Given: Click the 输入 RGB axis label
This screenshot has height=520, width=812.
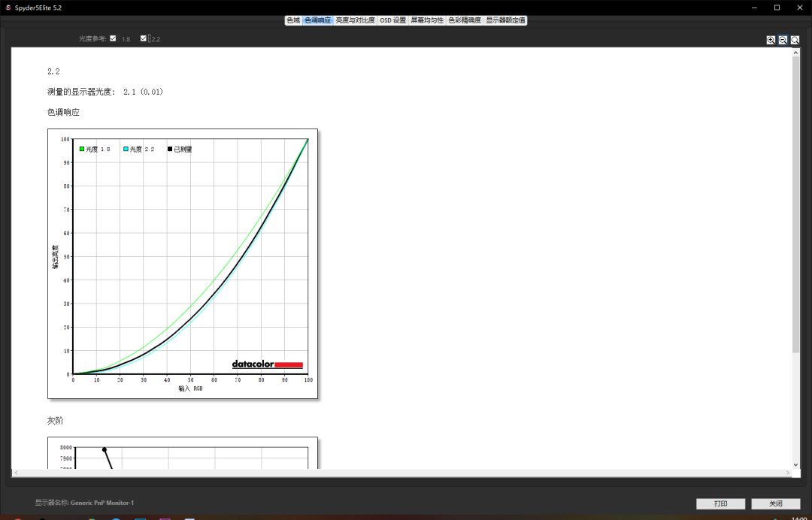Looking at the screenshot, I should (x=190, y=388).
